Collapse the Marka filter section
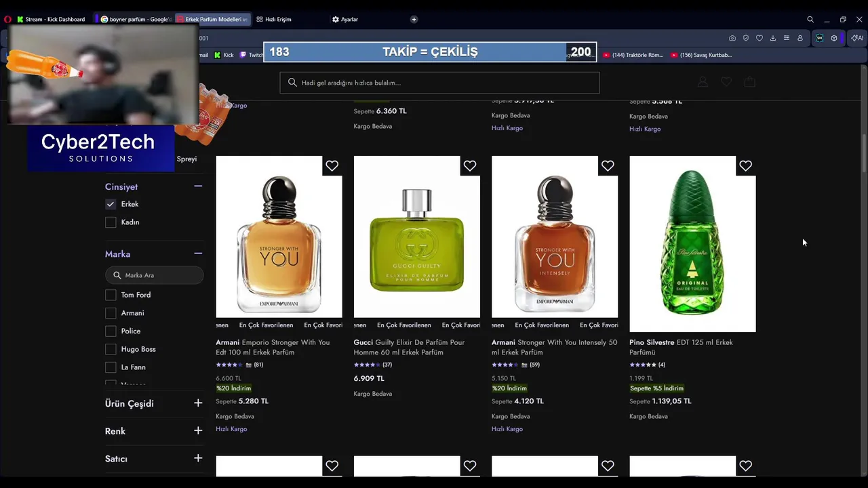The image size is (868, 488). point(198,253)
